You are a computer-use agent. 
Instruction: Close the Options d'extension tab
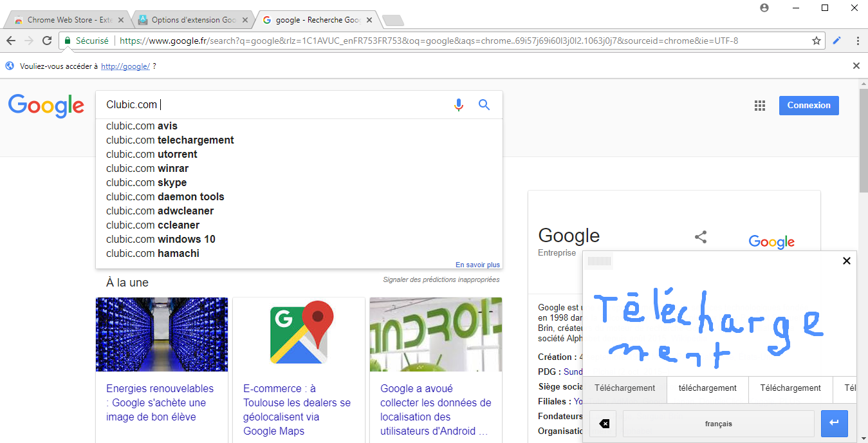coord(246,20)
